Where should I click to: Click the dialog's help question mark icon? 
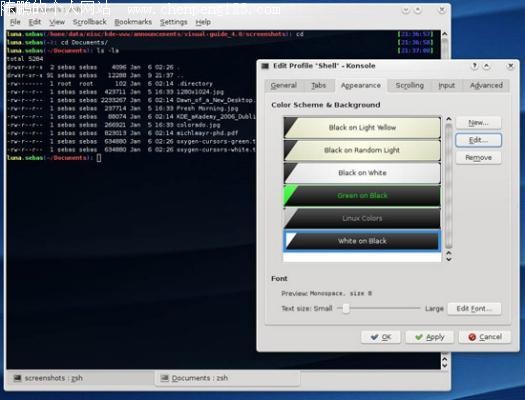(x=474, y=66)
